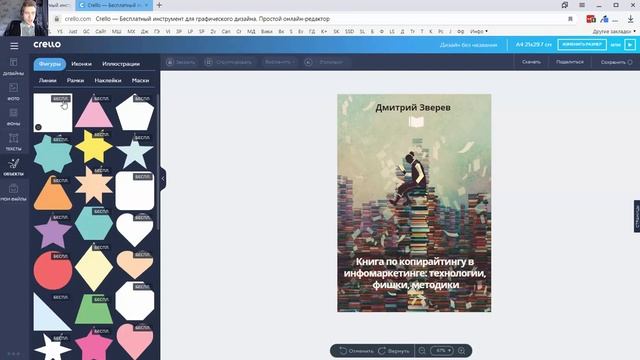
Task: Click the Поделиться button
Action: coord(570,62)
